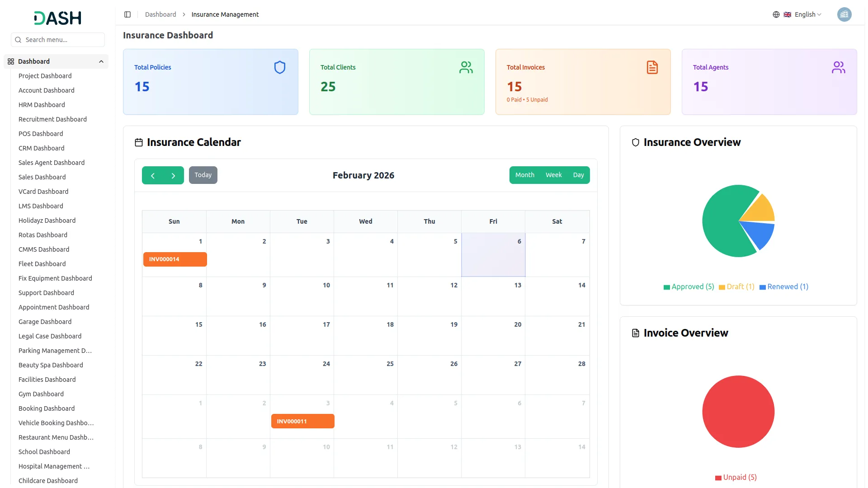Switch calendar to Week view
868x488 pixels.
tap(553, 175)
